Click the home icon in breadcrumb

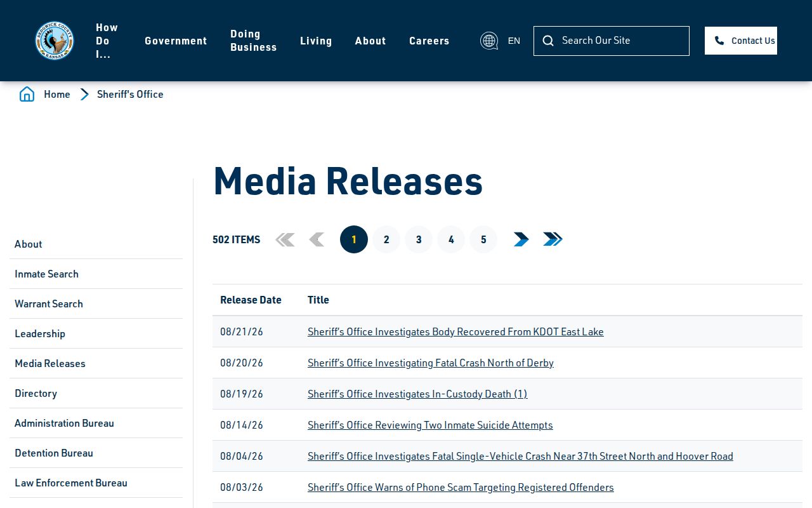(27, 94)
